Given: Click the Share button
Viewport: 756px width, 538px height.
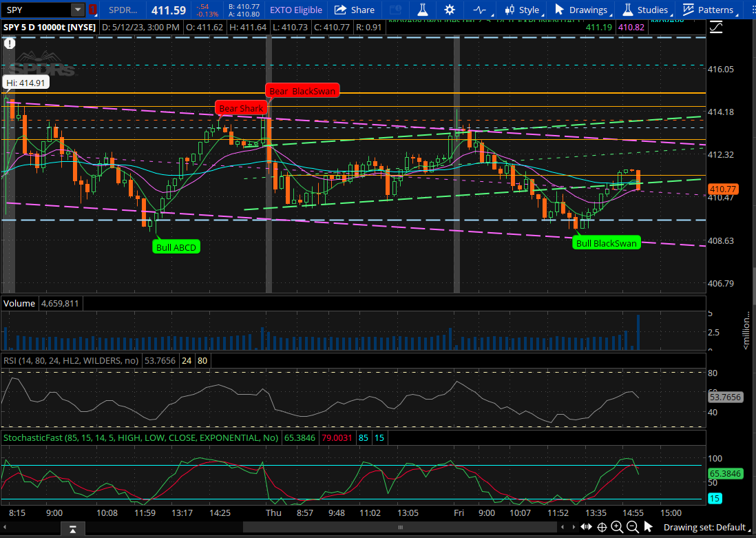Looking at the screenshot, I should [355, 10].
